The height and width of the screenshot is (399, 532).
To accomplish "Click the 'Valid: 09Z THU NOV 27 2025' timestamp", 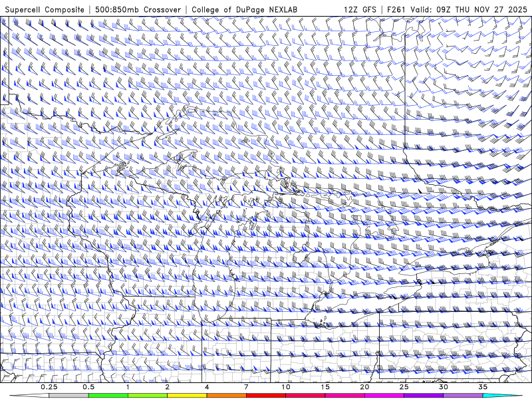I will pyautogui.click(x=469, y=10).
